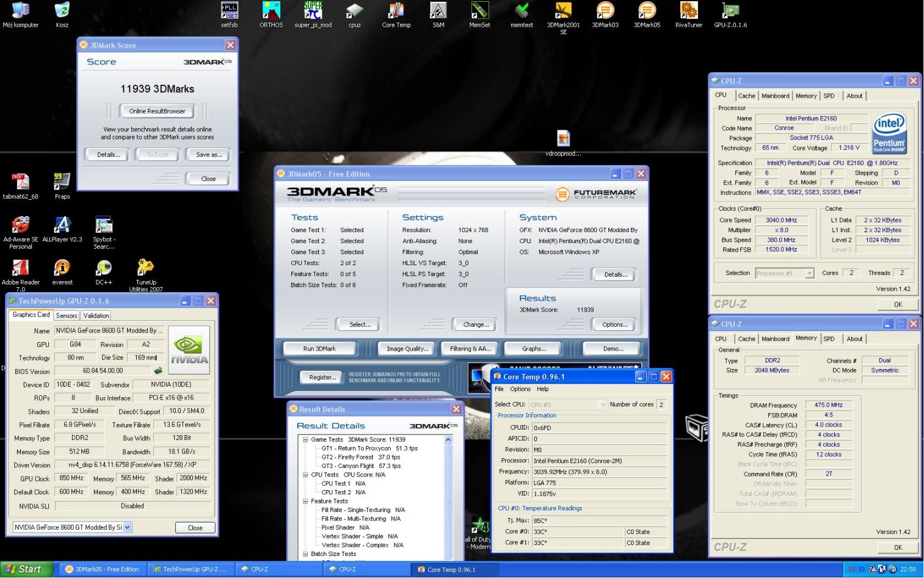This screenshot has height=578, width=924.
Task: Click Run 3DMark button
Action: (319, 349)
